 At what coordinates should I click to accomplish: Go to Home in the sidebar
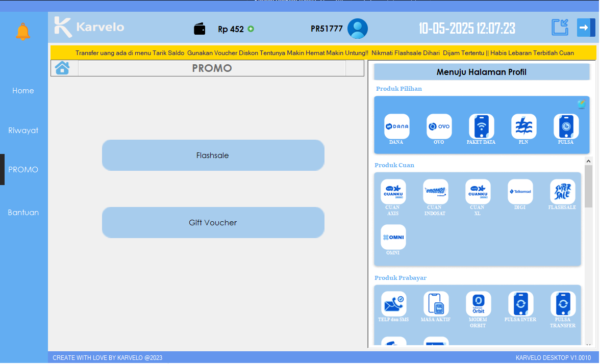pyautogui.click(x=23, y=91)
